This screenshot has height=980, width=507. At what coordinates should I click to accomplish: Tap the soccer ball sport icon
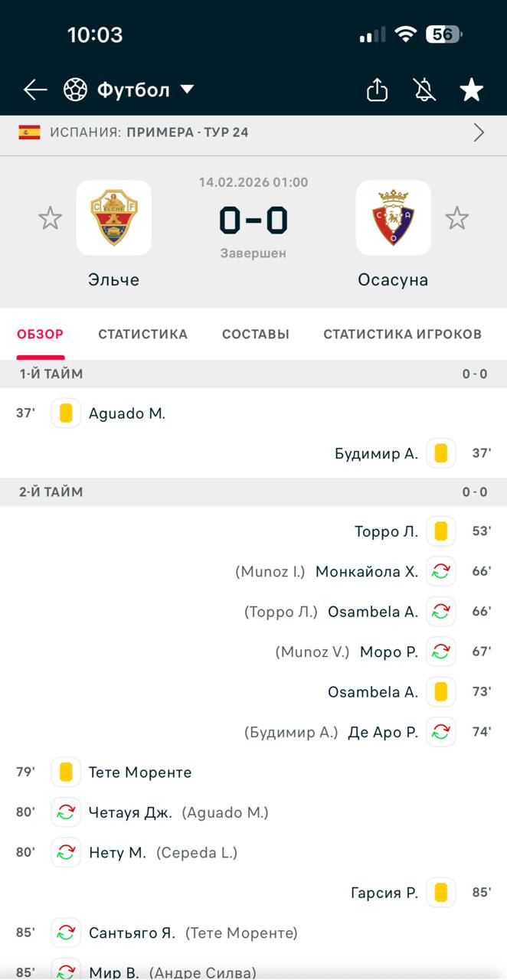75,90
